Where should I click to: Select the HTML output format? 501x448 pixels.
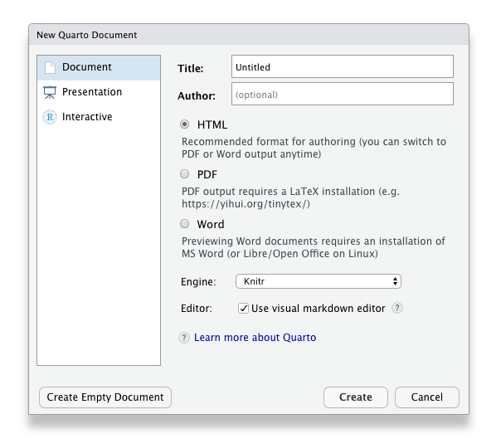click(184, 124)
